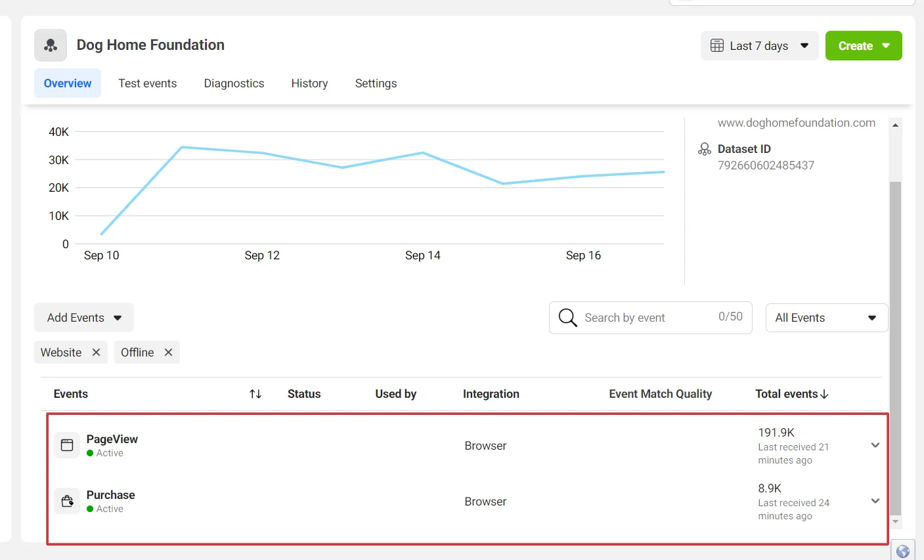Click the globe icon at bottom right
This screenshot has height=560, width=924.
click(x=902, y=551)
